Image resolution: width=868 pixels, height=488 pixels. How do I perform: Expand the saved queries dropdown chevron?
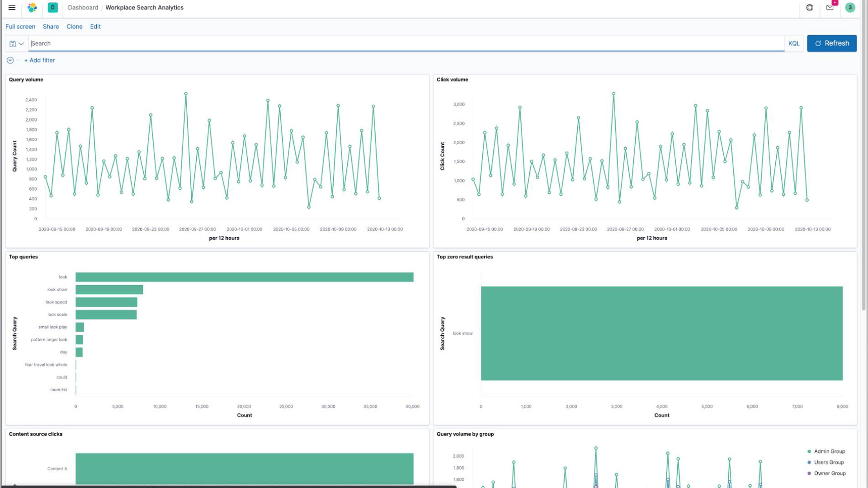(x=20, y=43)
